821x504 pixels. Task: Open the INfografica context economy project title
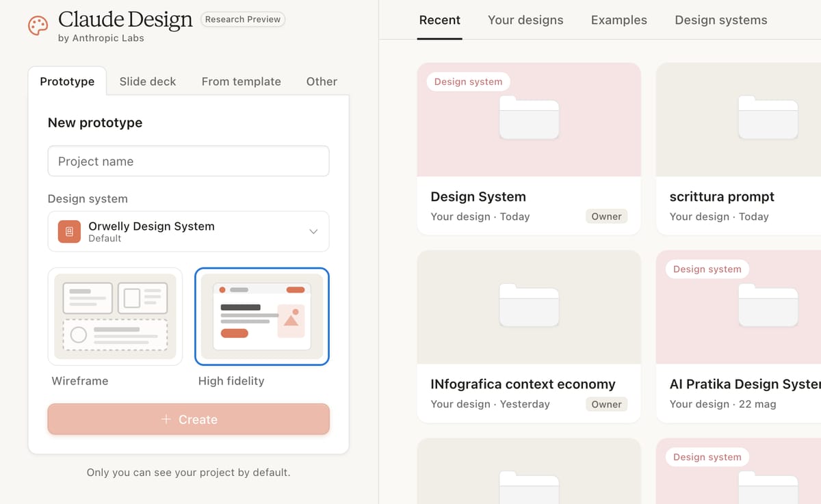click(x=523, y=384)
